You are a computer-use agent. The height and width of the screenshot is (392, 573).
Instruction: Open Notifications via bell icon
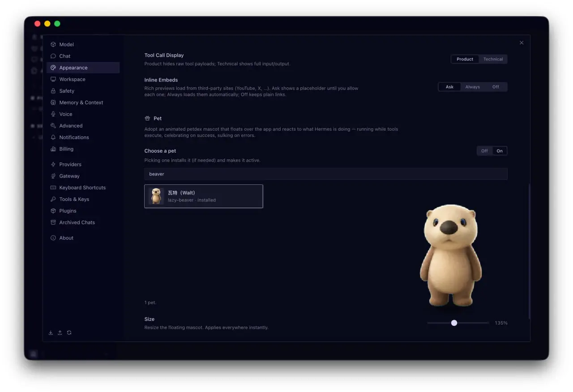[53, 137]
